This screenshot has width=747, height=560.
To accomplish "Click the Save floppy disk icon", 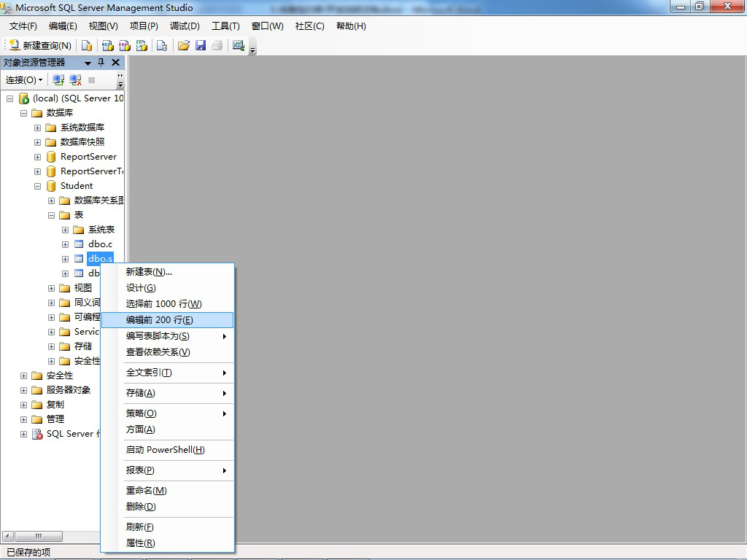I will coord(201,45).
